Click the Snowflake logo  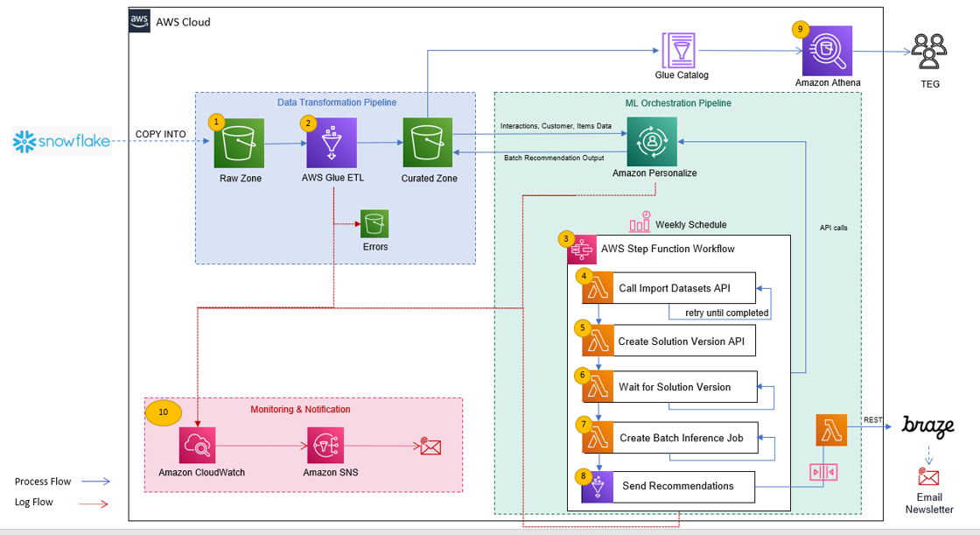61,142
